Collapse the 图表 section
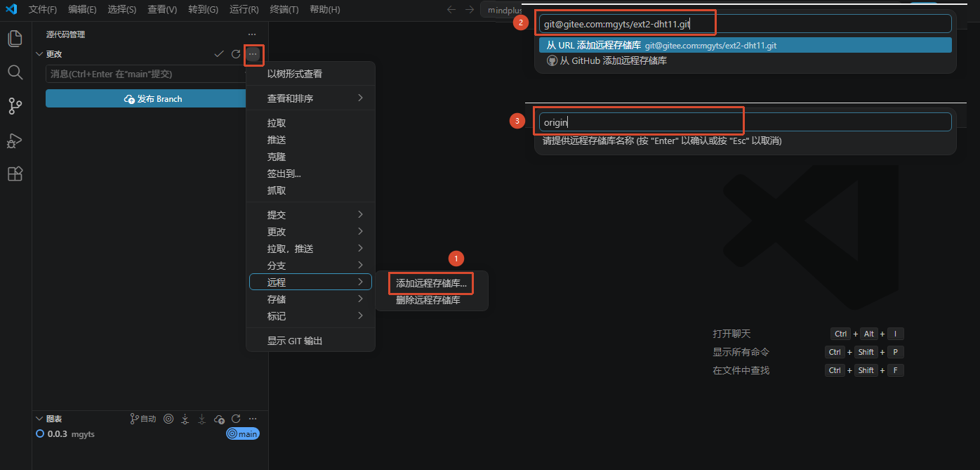This screenshot has height=470, width=980. pos(39,419)
